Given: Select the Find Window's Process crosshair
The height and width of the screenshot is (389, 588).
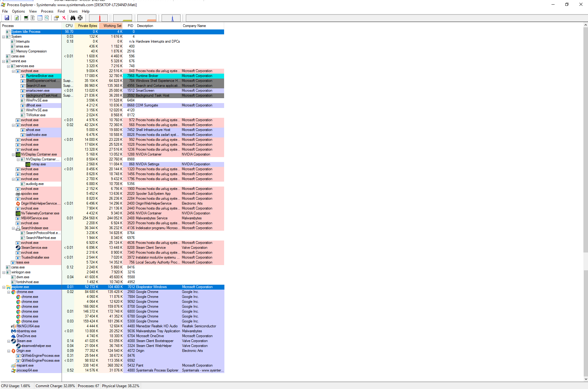Looking at the screenshot, I should (x=80, y=18).
